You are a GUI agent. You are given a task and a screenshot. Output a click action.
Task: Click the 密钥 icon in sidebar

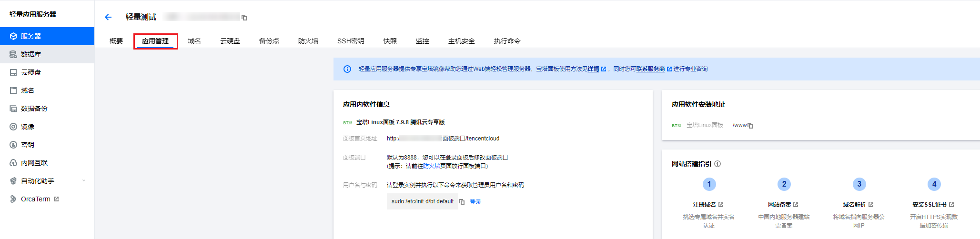(13, 145)
